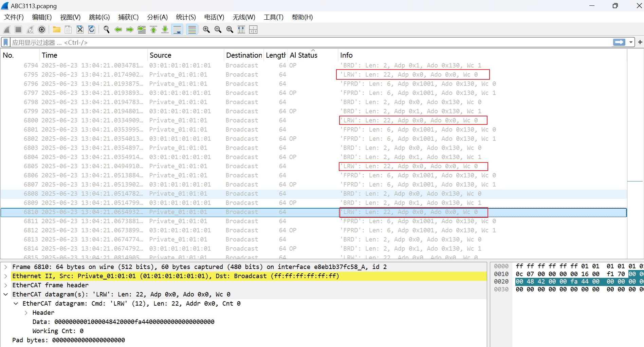The height and width of the screenshot is (347, 644).
Task: Jump to the first packet
Action: [x=153, y=30]
